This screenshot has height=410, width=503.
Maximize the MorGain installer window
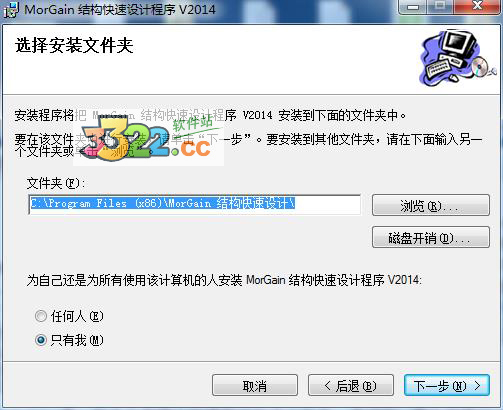coord(440,6)
